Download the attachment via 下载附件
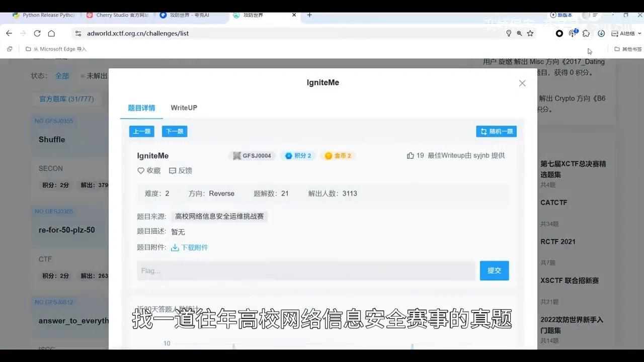 coord(190,247)
